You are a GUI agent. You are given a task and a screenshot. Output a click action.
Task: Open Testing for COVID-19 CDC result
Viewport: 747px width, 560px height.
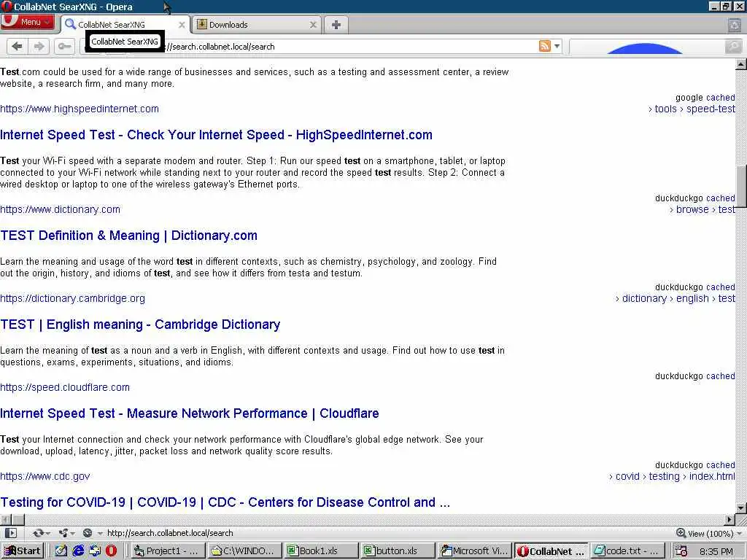225,503
